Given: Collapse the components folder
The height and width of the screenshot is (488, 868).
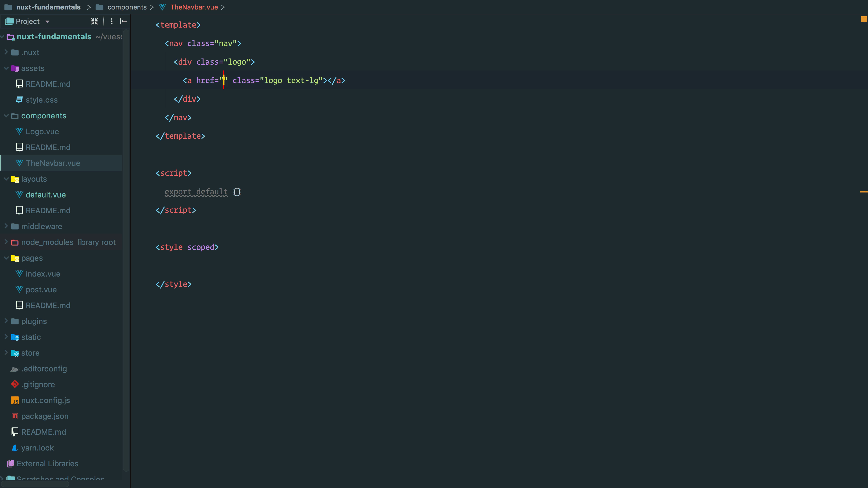Looking at the screenshot, I should pyautogui.click(x=6, y=115).
